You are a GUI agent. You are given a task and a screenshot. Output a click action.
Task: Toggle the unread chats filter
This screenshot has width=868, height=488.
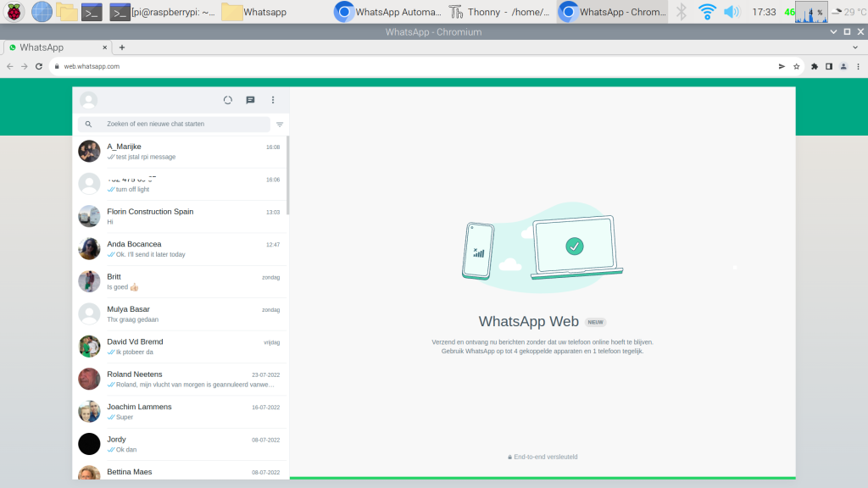point(280,124)
